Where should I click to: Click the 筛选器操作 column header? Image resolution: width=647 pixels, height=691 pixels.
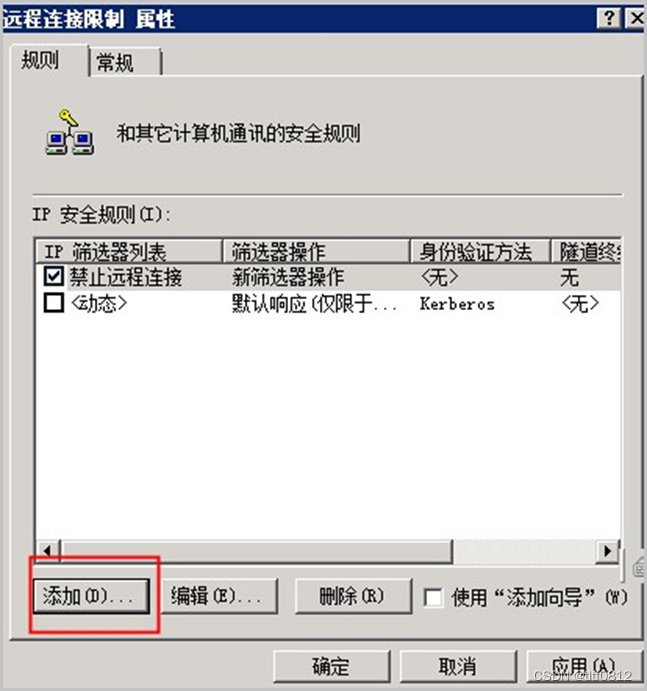(316, 252)
